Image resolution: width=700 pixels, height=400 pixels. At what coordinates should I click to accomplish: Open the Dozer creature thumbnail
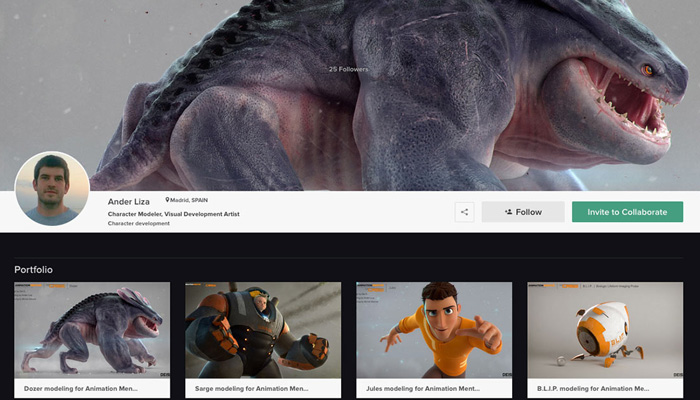(92, 330)
